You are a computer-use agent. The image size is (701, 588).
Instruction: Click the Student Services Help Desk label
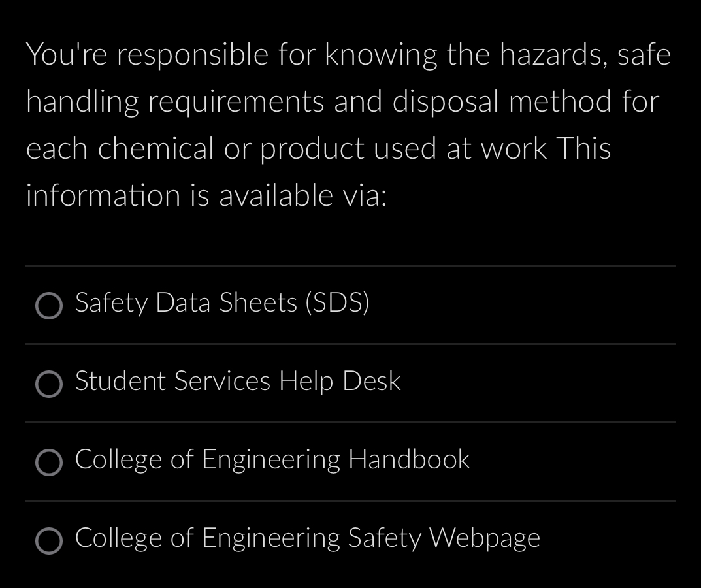(237, 382)
